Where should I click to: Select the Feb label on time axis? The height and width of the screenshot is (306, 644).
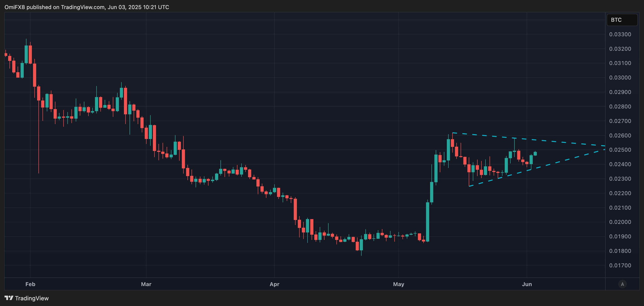pyautogui.click(x=30, y=284)
